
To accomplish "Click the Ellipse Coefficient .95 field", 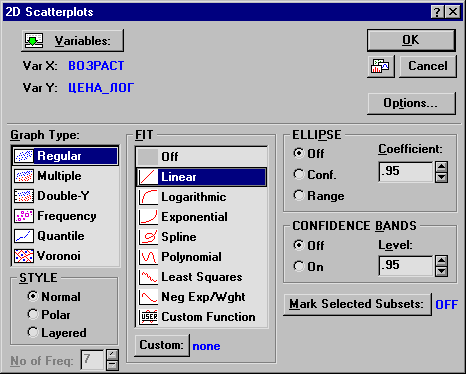I will 406,172.
